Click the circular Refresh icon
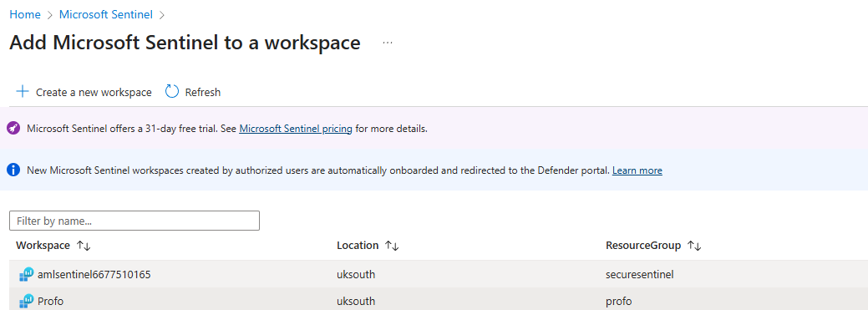 pyautogui.click(x=172, y=92)
